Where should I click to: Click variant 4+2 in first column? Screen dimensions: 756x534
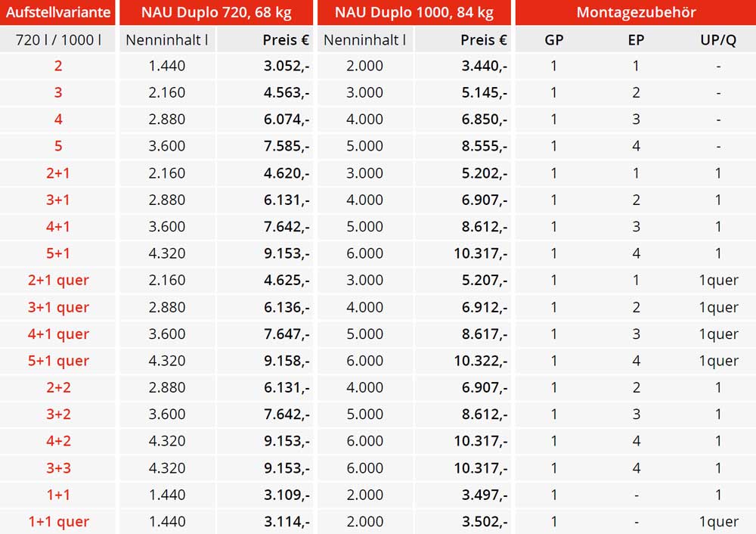[58, 441]
